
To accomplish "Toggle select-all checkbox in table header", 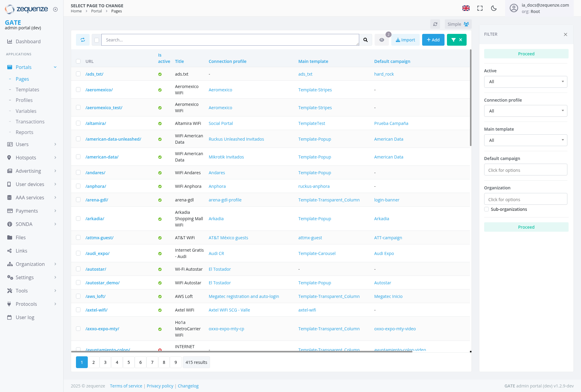I will point(78,61).
